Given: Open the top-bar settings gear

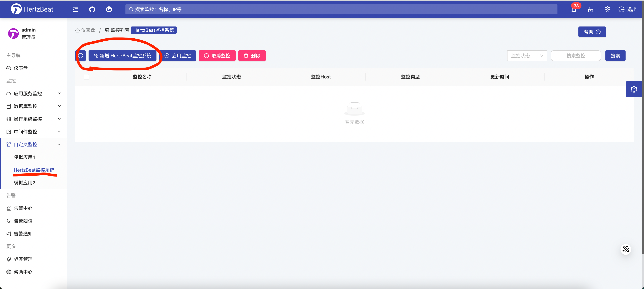Looking at the screenshot, I should coord(607,10).
